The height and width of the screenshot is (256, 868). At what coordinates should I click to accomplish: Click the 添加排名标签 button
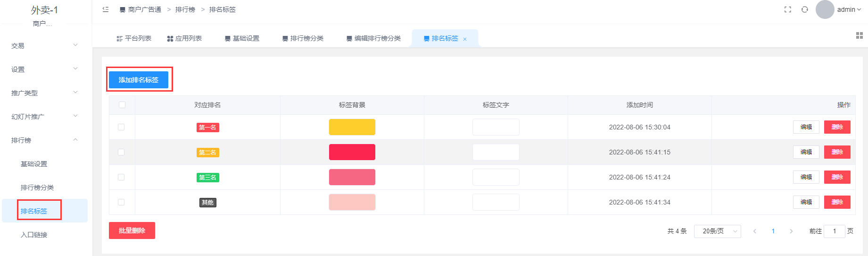pyautogui.click(x=139, y=80)
